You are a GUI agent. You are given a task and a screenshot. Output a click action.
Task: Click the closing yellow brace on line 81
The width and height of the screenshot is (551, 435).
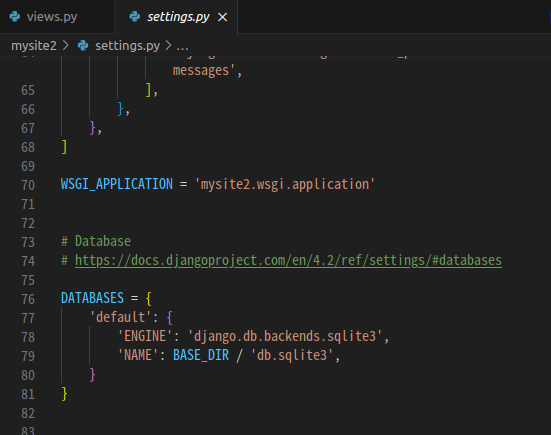coord(64,394)
